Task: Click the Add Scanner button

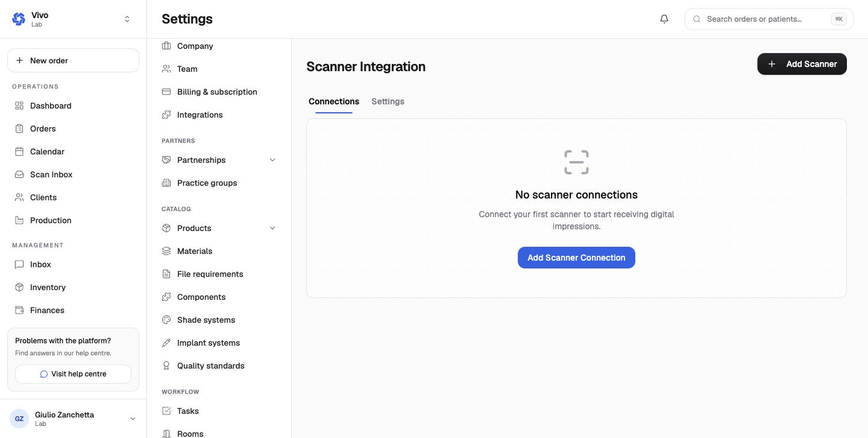Action: pos(802,64)
